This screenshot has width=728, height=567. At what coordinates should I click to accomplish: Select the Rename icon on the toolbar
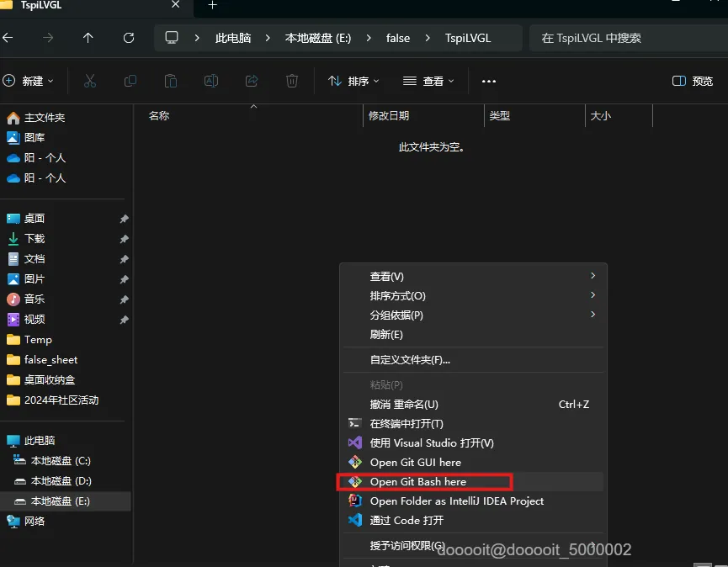(211, 80)
